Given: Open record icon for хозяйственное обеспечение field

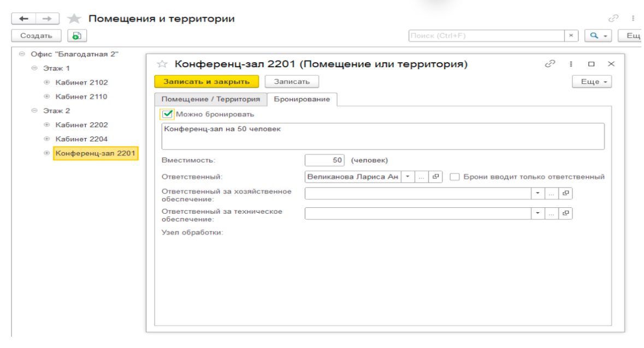Looking at the screenshot, I should coord(565,193).
